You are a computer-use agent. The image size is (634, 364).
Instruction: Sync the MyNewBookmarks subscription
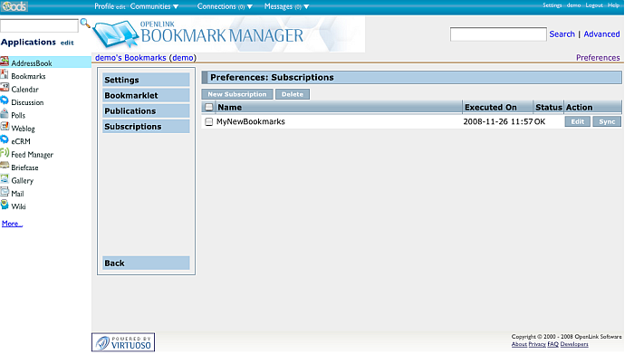click(607, 121)
